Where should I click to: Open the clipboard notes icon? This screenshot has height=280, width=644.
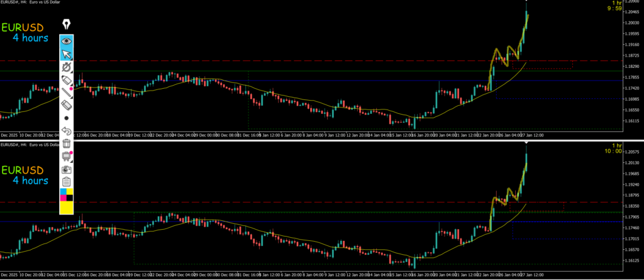pyautogui.click(x=67, y=182)
